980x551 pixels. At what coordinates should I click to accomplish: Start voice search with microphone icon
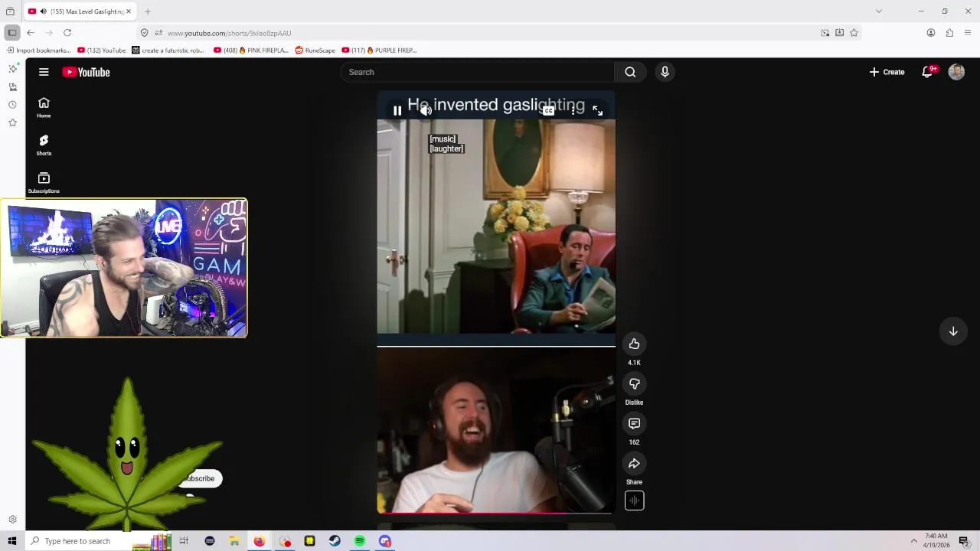[665, 72]
